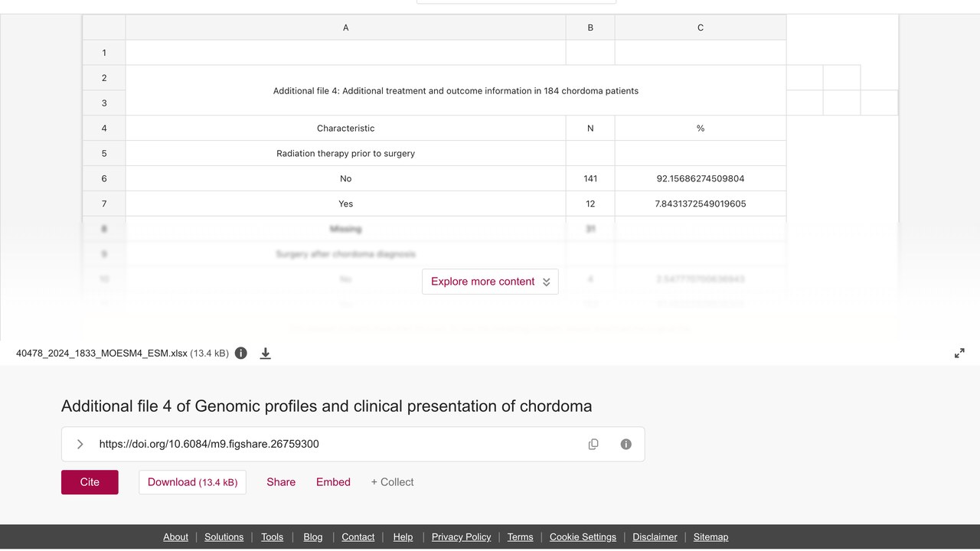Click the 40478_2024_1833_MOESM4_ESM.xlsx filename
980x551 pixels.
point(102,354)
